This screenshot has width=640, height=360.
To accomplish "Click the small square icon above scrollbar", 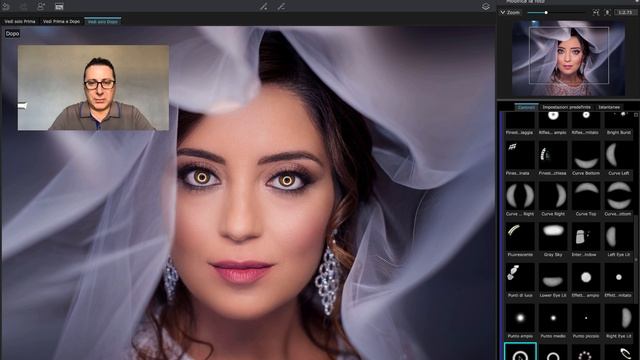I will pyautogui.click(x=636, y=115).
